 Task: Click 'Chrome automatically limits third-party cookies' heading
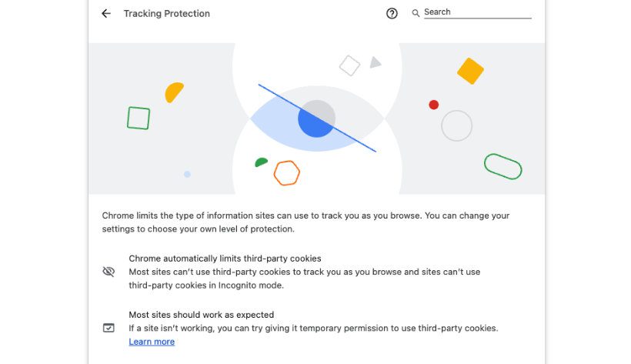pyautogui.click(x=225, y=258)
